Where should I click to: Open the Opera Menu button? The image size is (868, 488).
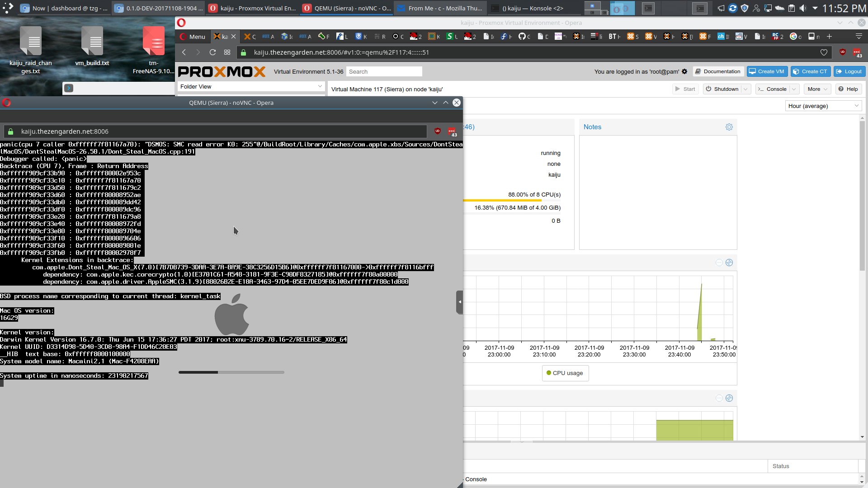pyautogui.click(x=193, y=37)
